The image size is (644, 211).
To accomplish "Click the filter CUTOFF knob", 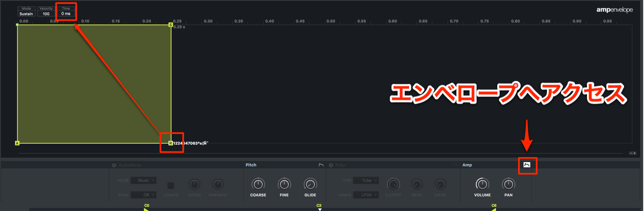I will pyautogui.click(x=393, y=184).
